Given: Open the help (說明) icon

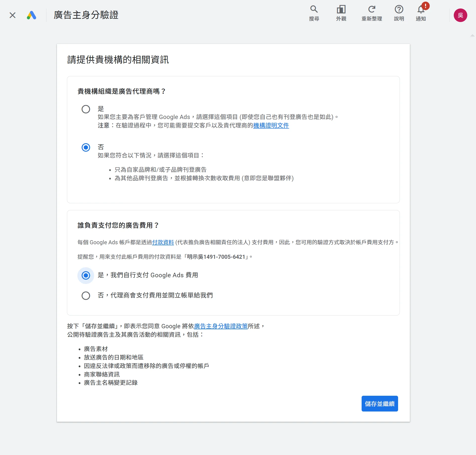Looking at the screenshot, I should click(399, 13).
